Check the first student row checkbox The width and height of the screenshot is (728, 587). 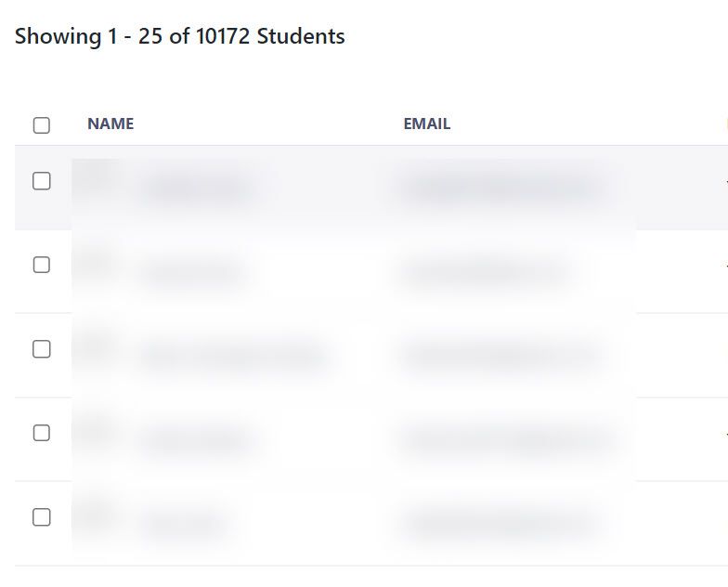click(42, 181)
